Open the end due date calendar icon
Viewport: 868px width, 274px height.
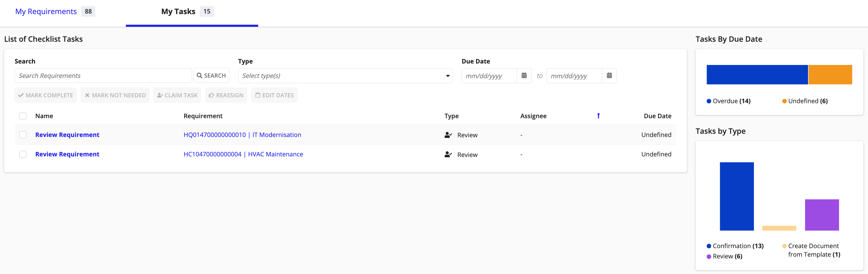[609, 76]
